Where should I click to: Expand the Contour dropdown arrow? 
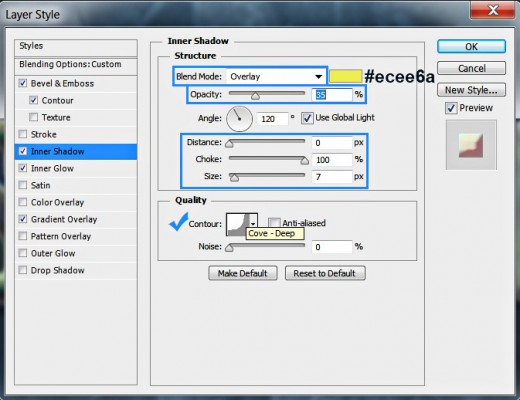click(x=253, y=224)
